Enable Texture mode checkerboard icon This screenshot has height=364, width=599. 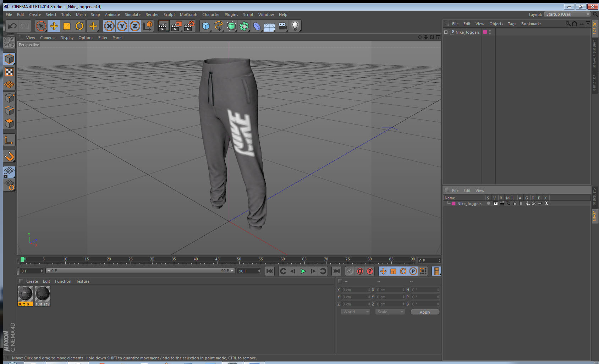tap(9, 72)
